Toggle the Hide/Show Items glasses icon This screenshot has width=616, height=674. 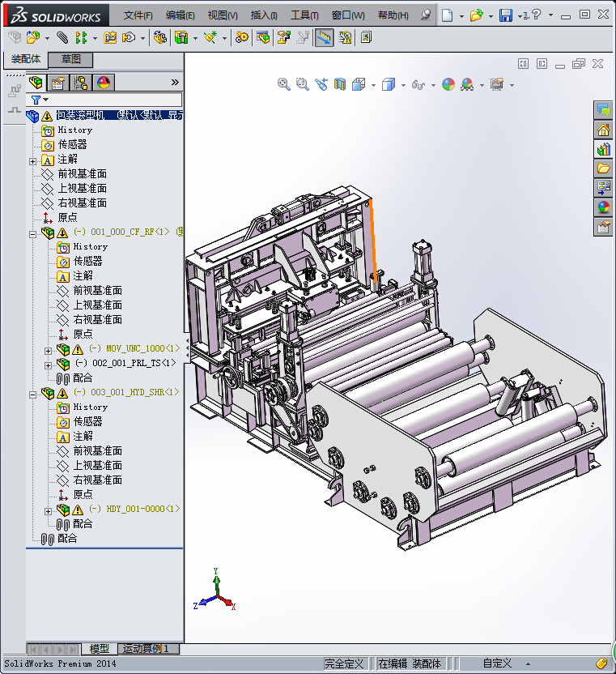[418, 84]
